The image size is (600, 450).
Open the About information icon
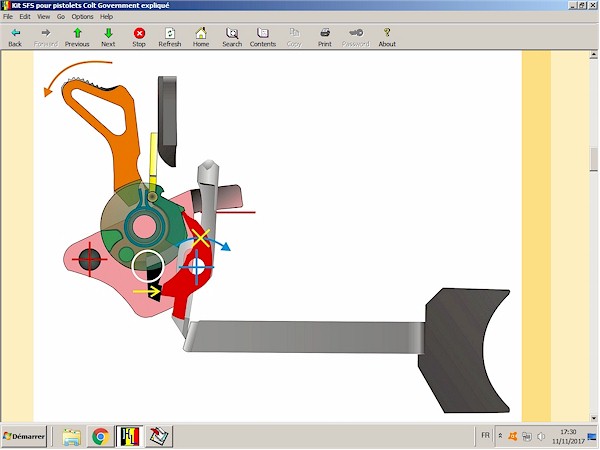387,36
